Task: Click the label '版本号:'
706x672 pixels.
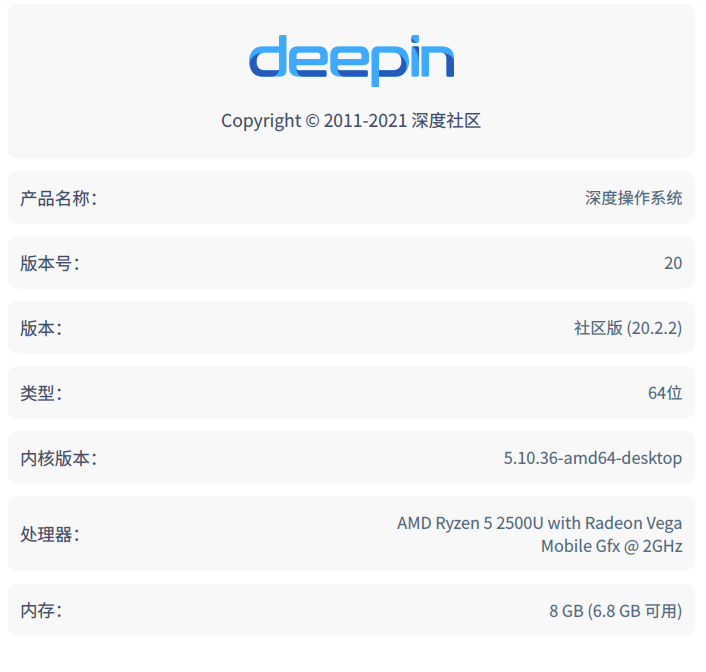Action: pyautogui.click(x=50, y=263)
